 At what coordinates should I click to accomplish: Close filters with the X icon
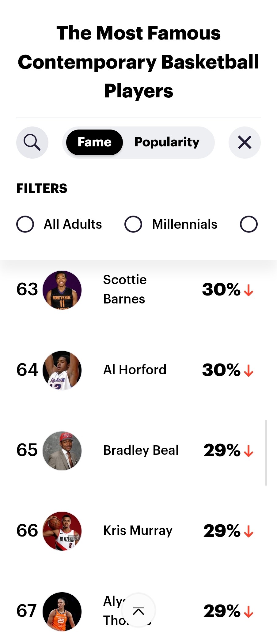coord(245,142)
